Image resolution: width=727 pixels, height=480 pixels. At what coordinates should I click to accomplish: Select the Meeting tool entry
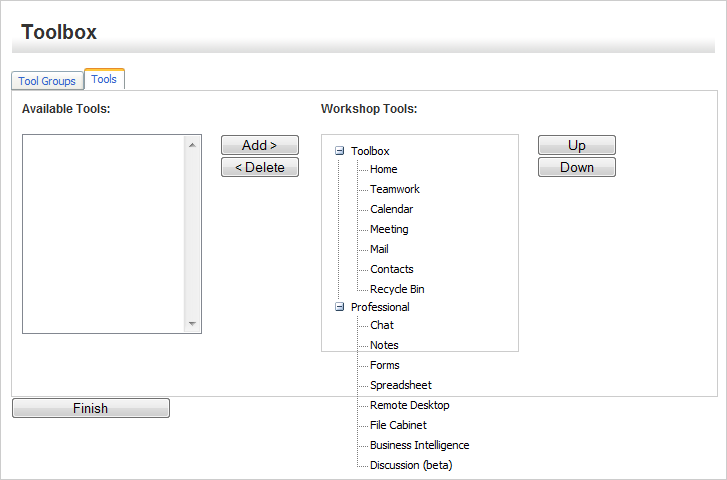coord(389,229)
